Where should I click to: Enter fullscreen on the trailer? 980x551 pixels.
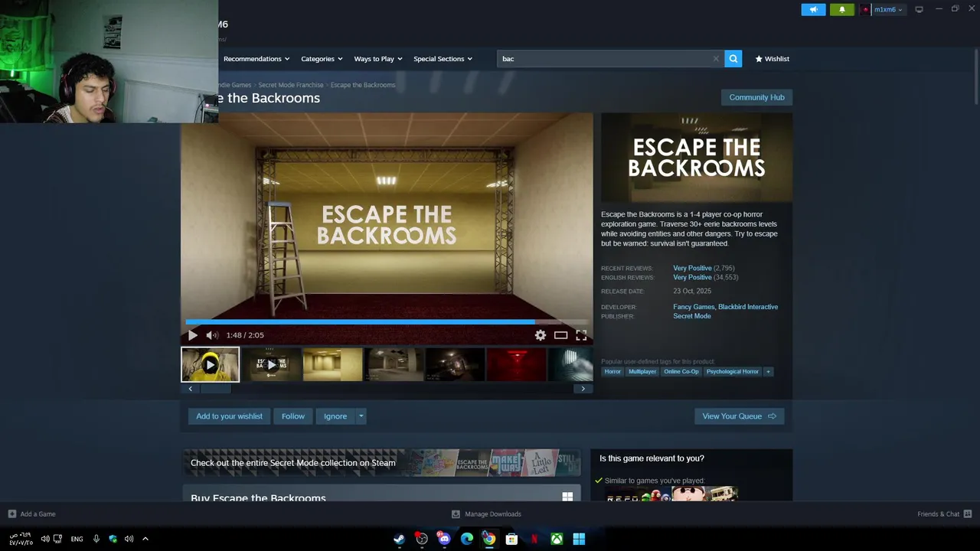coord(581,335)
